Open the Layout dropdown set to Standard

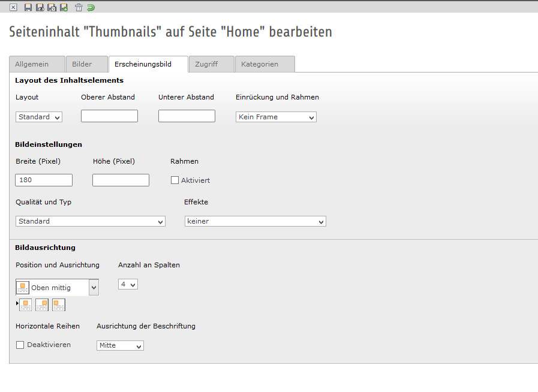coord(39,117)
